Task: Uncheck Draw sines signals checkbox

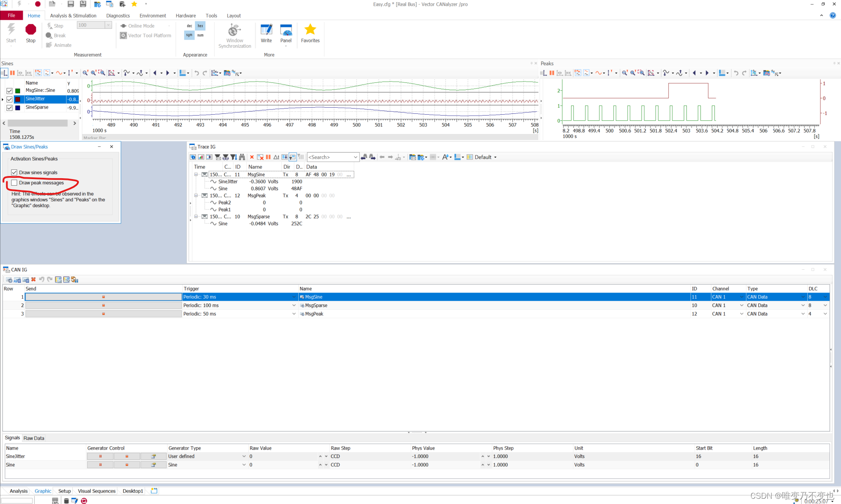Action: click(x=14, y=173)
